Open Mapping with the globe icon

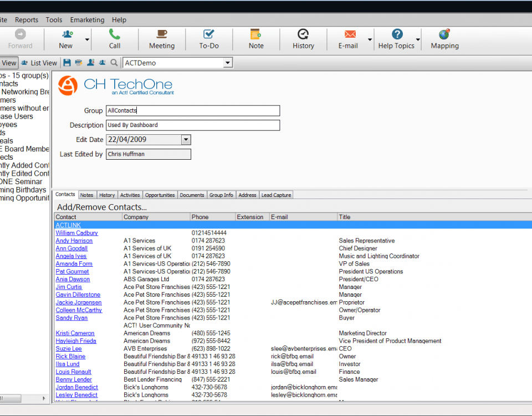pos(444,34)
